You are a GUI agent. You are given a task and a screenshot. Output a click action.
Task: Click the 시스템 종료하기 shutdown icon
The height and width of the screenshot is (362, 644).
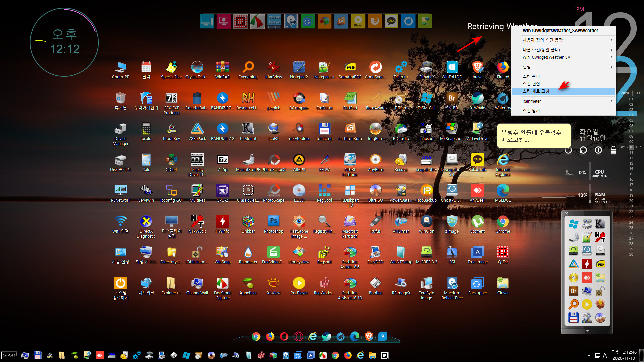(x=120, y=288)
